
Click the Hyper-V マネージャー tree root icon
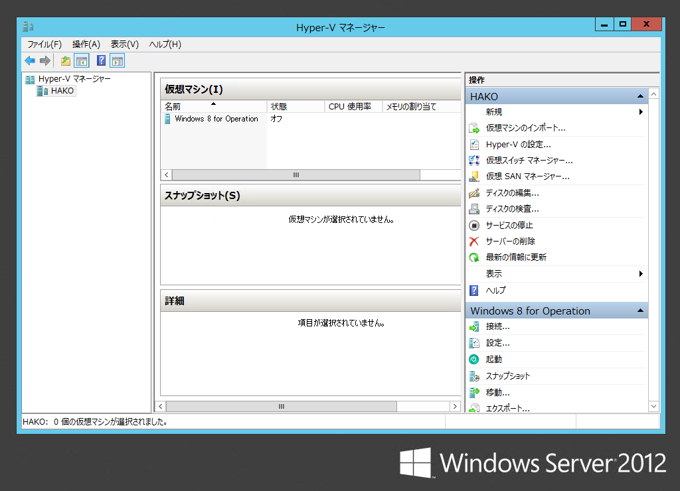[x=30, y=79]
